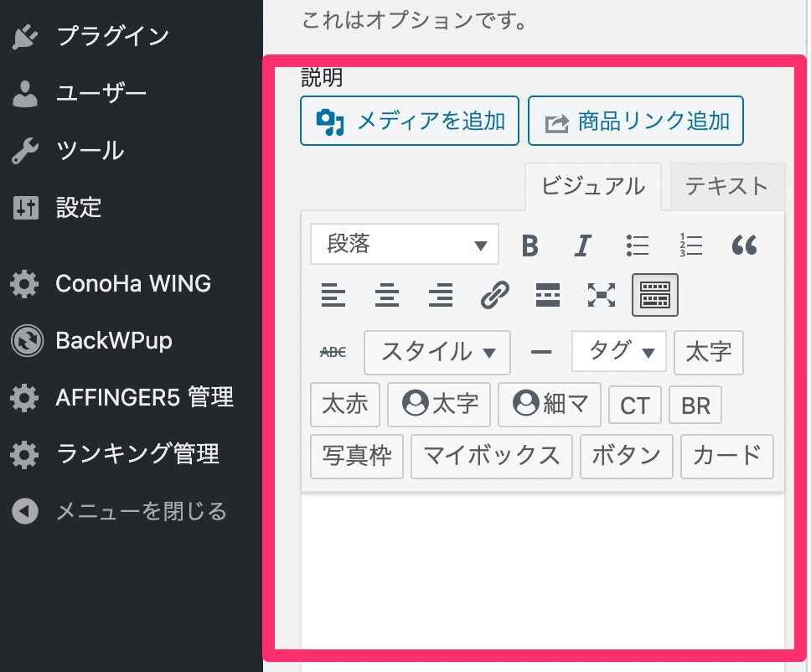Click the user silhouette icon
The height and width of the screenshot is (672, 811).
[25, 94]
